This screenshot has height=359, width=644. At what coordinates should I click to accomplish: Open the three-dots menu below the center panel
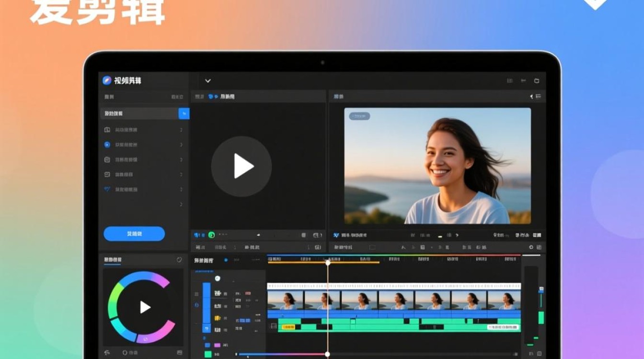[223, 235]
